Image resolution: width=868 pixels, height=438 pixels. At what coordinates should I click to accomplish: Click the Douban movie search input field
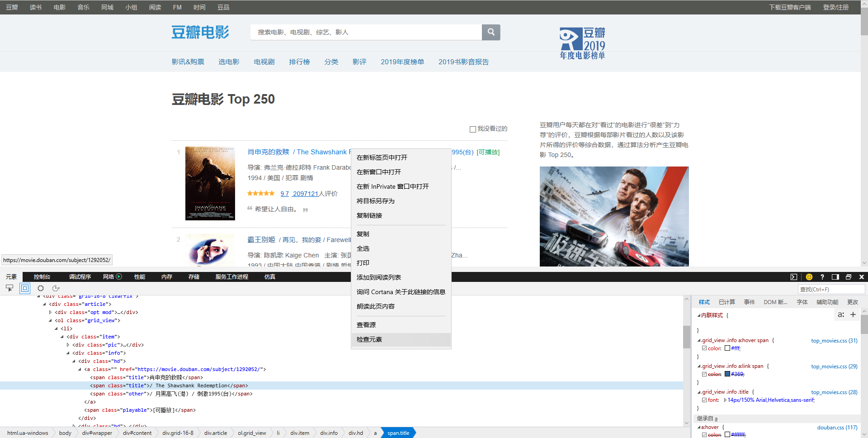(x=366, y=32)
